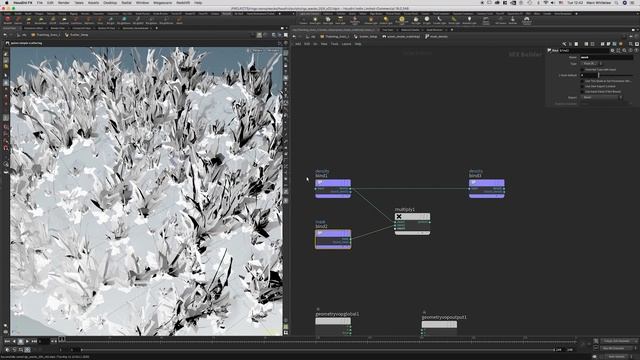Image resolution: width=640 pixels, height=360 pixels.
Task: Open the parameter panel gear menu
Action: pos(612,50)
